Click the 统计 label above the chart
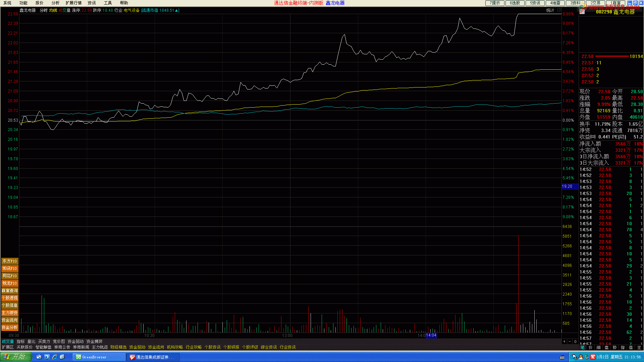 (x=550, y=10)
